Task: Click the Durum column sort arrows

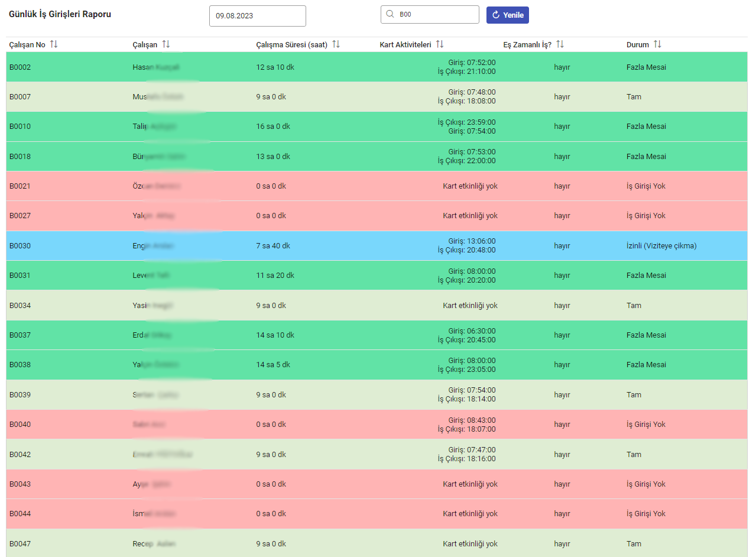Action: pyautogui.click(x=657, y=44)
